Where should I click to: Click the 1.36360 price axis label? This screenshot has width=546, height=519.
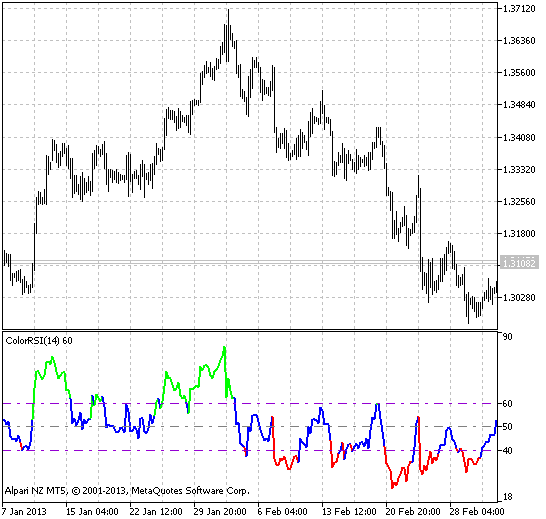pos(519,41)
